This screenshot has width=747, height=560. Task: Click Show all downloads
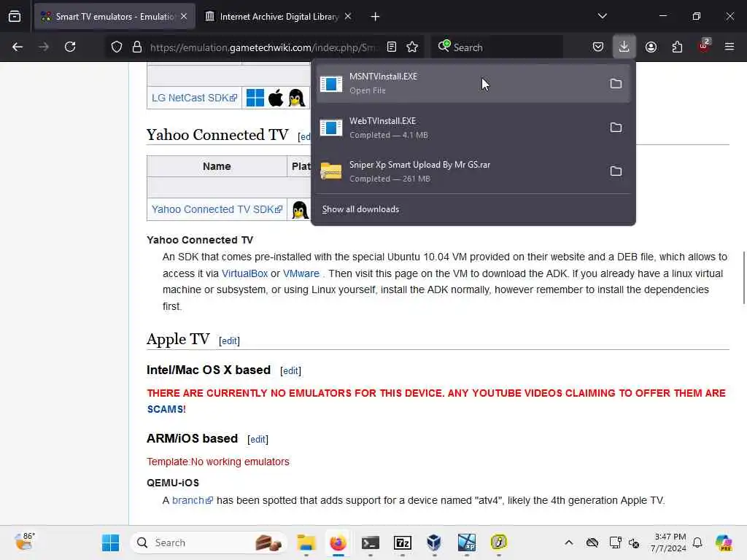[360, 209]
